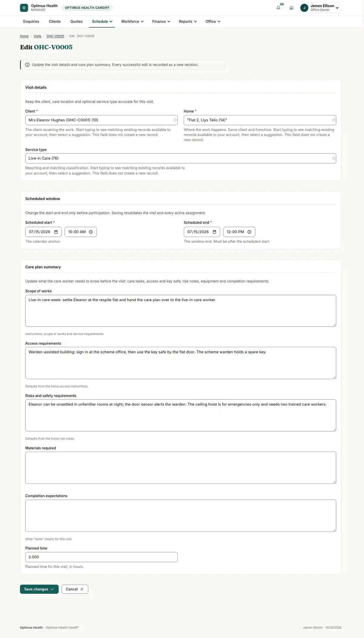This screenshot has width=364, height=638.
Task: Click James Ellison avatar icon
Action: (304, 8)
